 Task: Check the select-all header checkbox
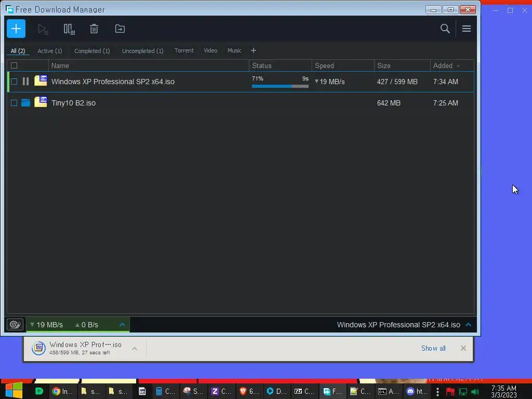[x=14, y=65]
